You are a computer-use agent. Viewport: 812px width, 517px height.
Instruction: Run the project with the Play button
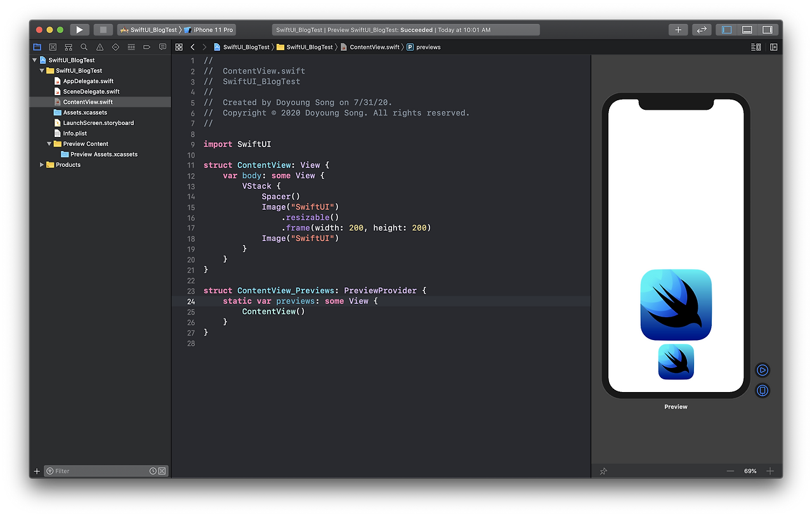(x=79, y=30)
